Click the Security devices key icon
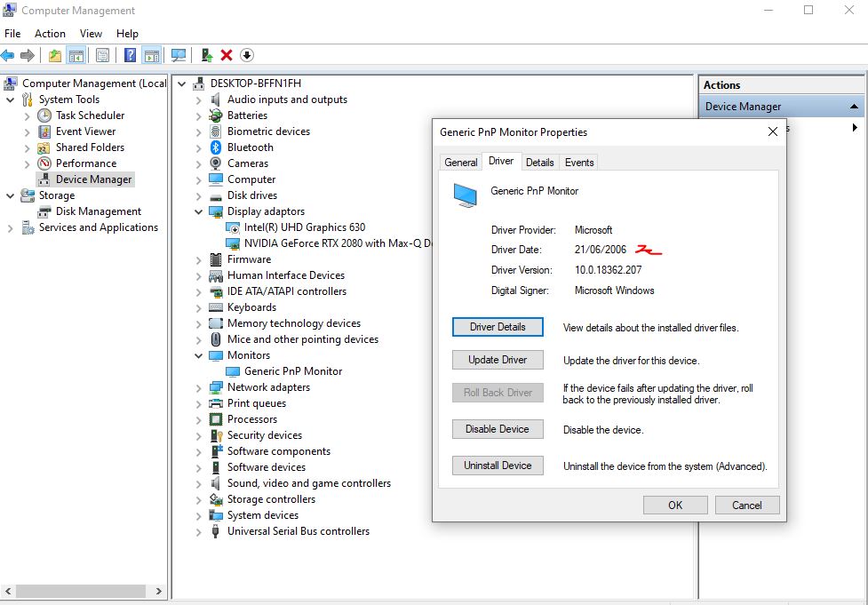Screen dimensions: 868x605 (x=216, y=435)
